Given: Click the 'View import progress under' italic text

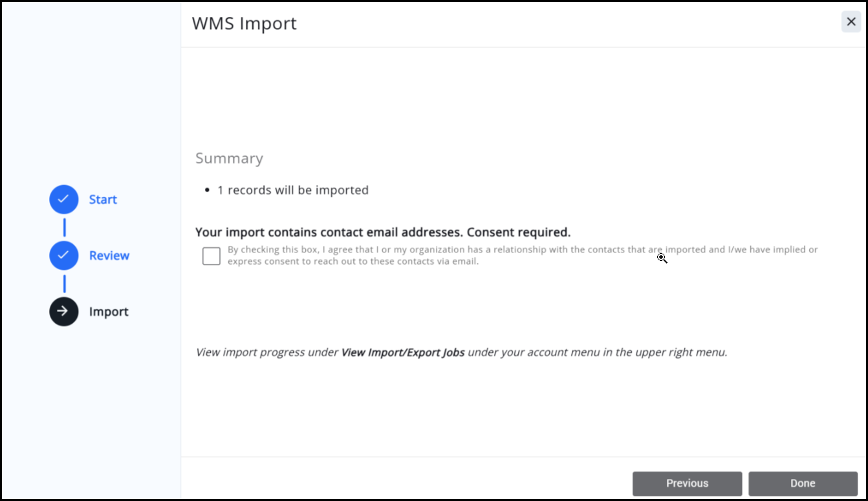Looking at the screenshot, I should point(267,353).
